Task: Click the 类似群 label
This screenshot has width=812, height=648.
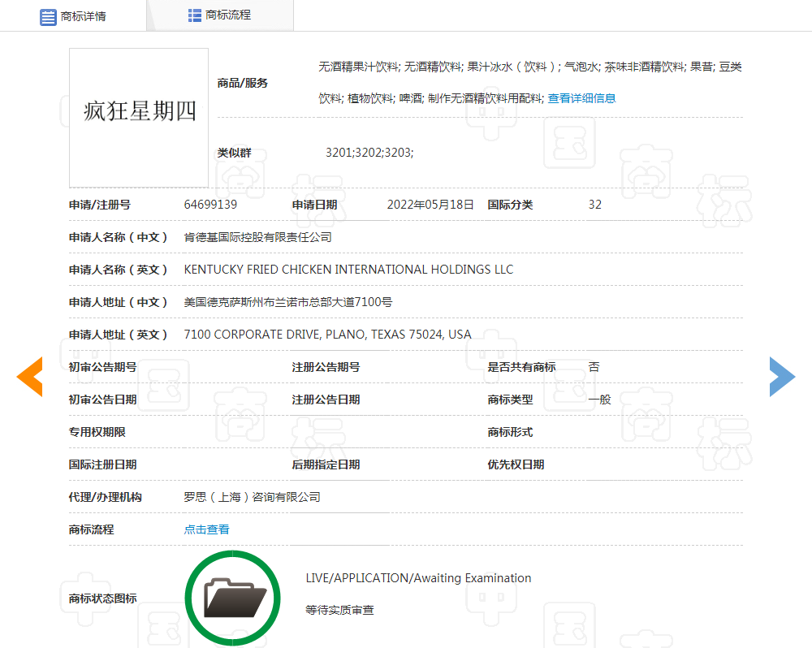Action: point(234,153)
